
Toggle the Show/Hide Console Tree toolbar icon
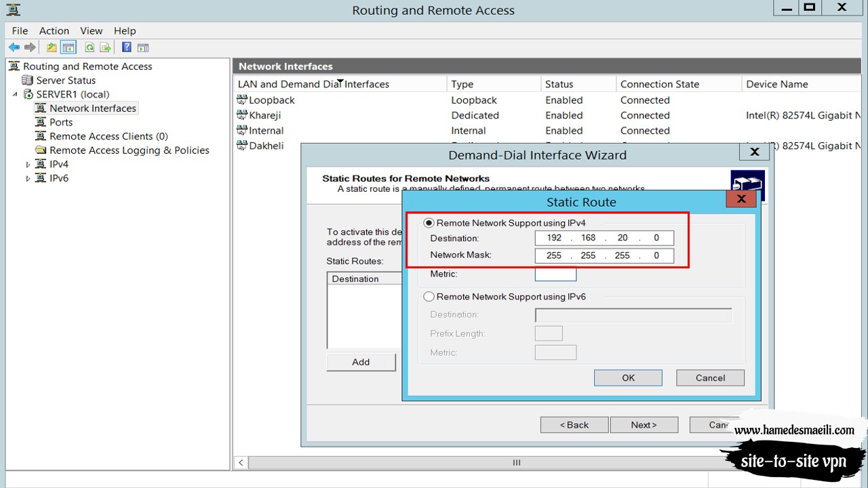point(68,47)
